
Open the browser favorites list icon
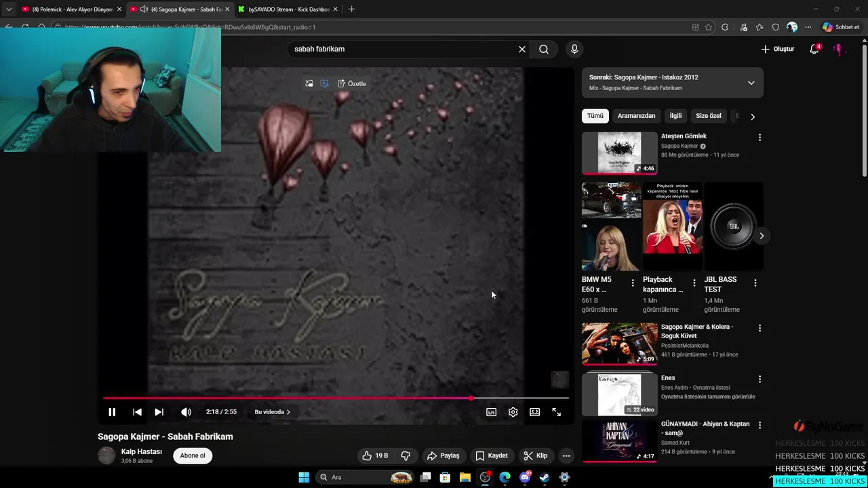pos(759,27)
